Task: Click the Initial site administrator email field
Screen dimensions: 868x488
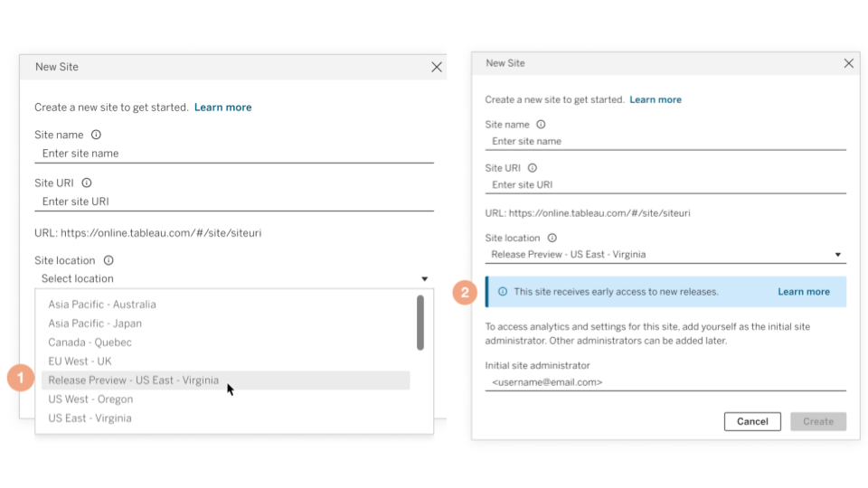Action: click(x=665, y=382)
